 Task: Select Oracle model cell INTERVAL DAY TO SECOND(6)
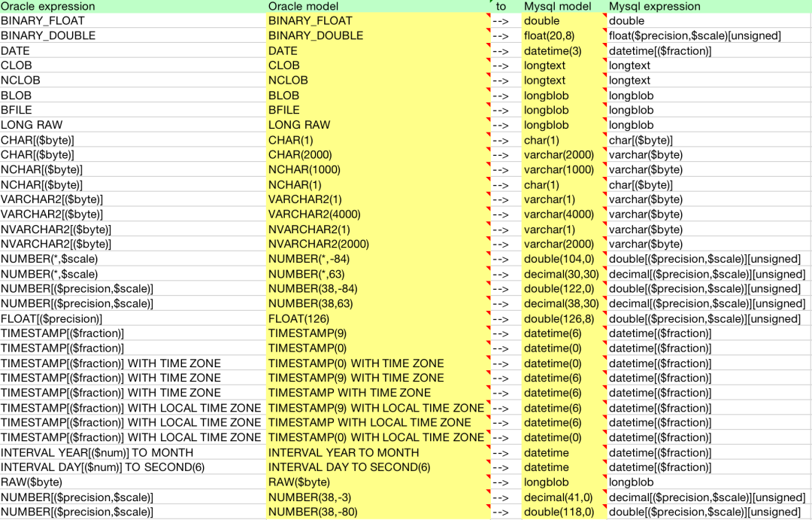click(378, 467)
